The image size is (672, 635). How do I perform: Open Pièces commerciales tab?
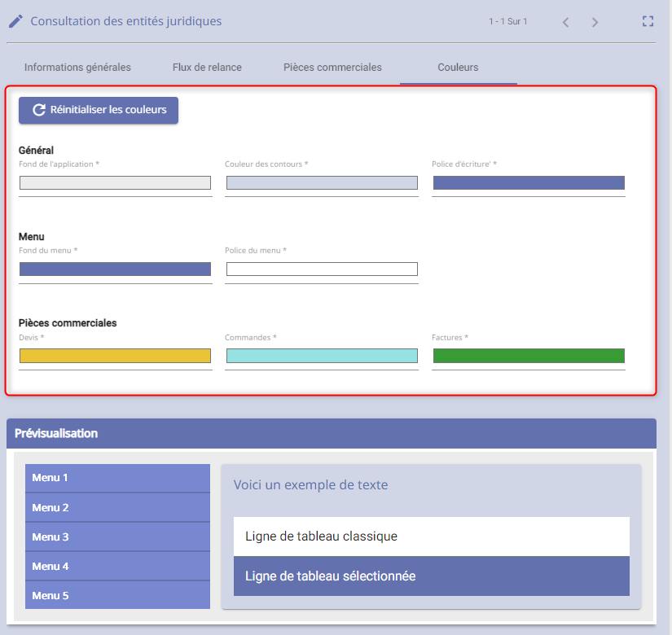[x=332, y=68]
